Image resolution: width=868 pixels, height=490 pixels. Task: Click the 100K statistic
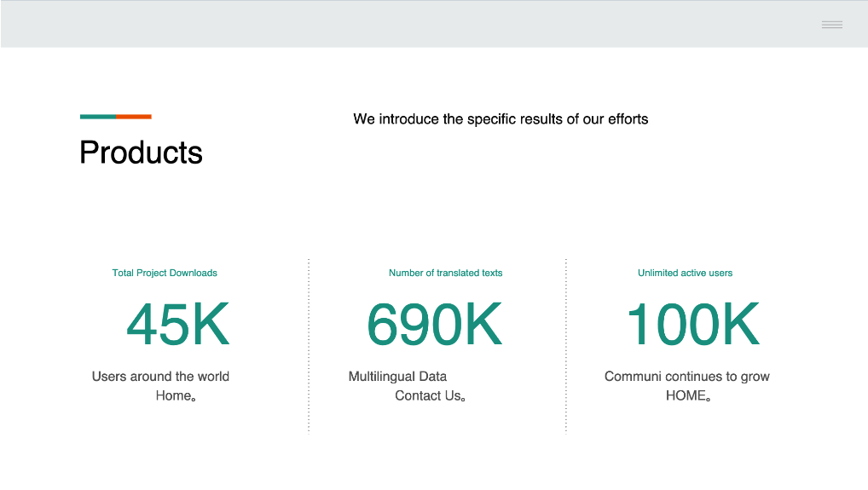click(693, 324)
